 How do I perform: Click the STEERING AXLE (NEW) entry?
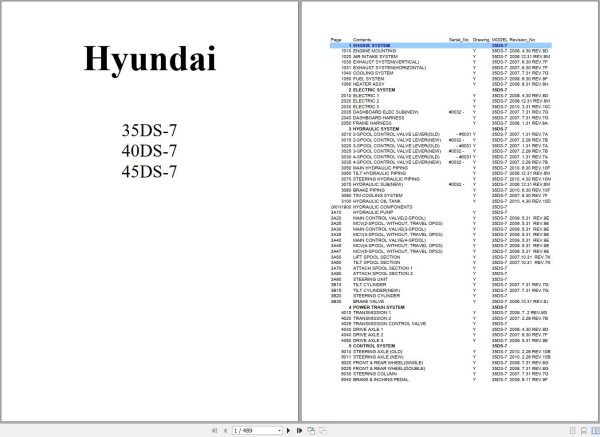(378, 357)
